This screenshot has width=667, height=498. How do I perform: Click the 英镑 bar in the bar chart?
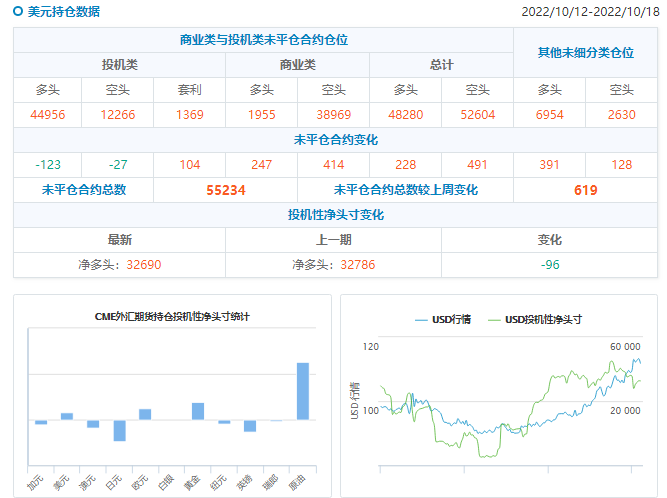(x=250, y=425)
